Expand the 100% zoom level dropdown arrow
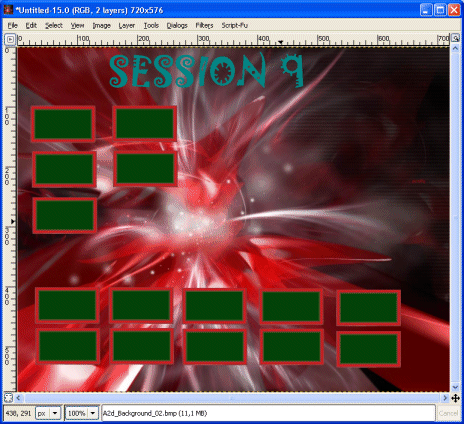The height and width of the screenshot is (424, 464). (93, 413)
